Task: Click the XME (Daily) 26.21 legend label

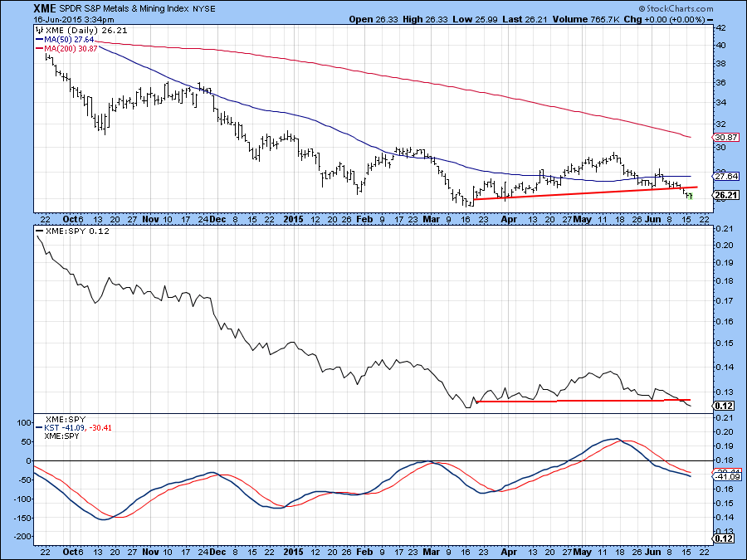Action: [x=86, y=31]
